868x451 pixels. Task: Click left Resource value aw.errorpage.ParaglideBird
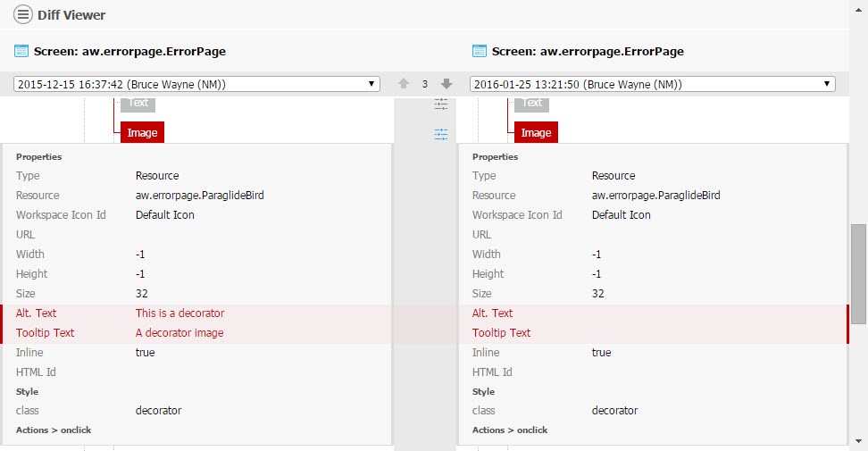tap(199, 196)
